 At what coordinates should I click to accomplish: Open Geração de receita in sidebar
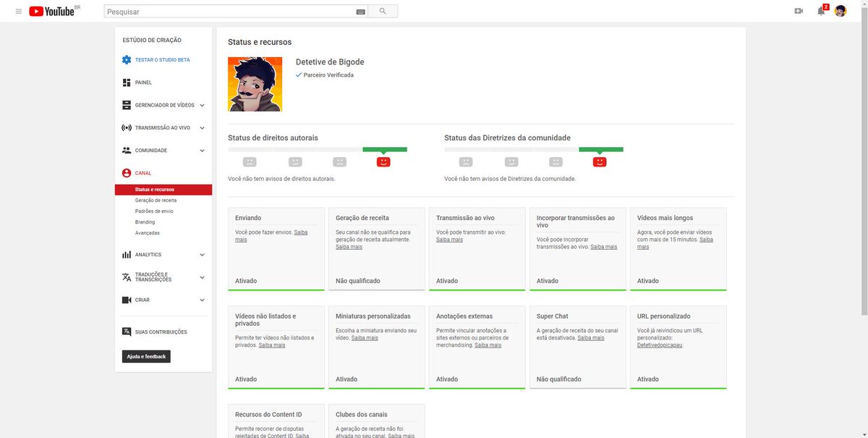pos(156,201)
